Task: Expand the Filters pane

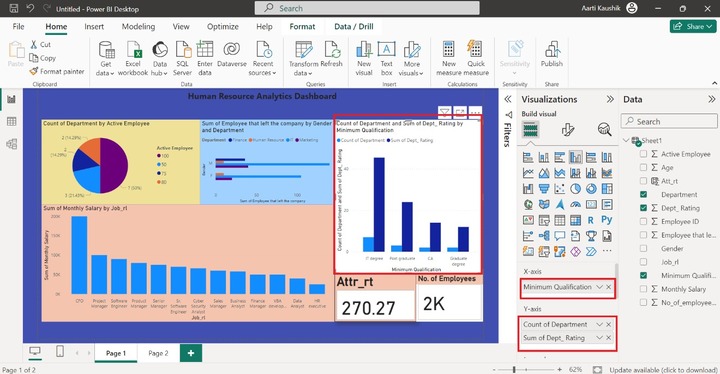Action: tap(507, 99)
